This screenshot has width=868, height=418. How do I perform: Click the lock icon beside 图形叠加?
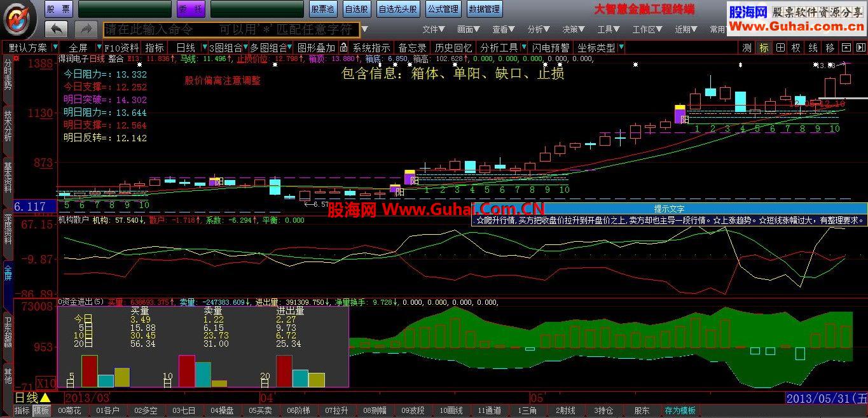point(343,48)
